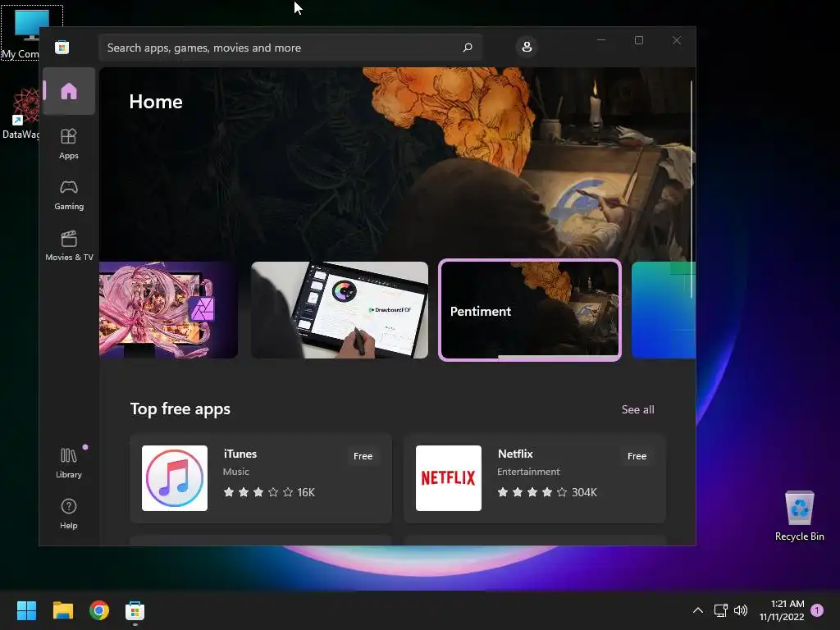Viewport: 840px width, 630px height.
Task: Open the Movies & TV section
Action: click(x=69, y=245)
